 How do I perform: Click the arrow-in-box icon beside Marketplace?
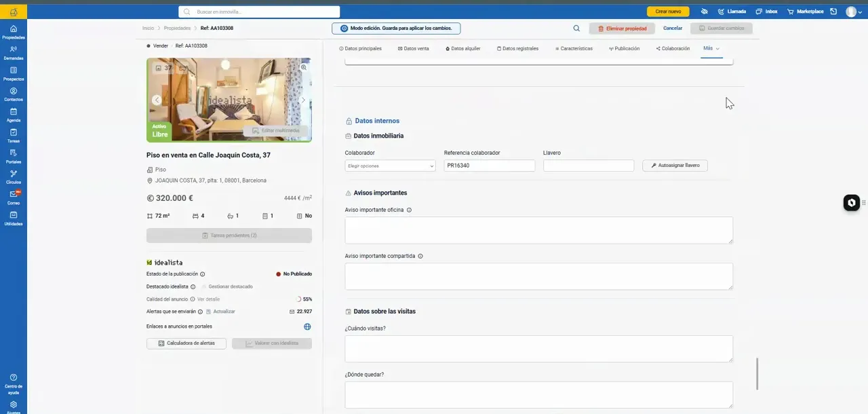833,12
